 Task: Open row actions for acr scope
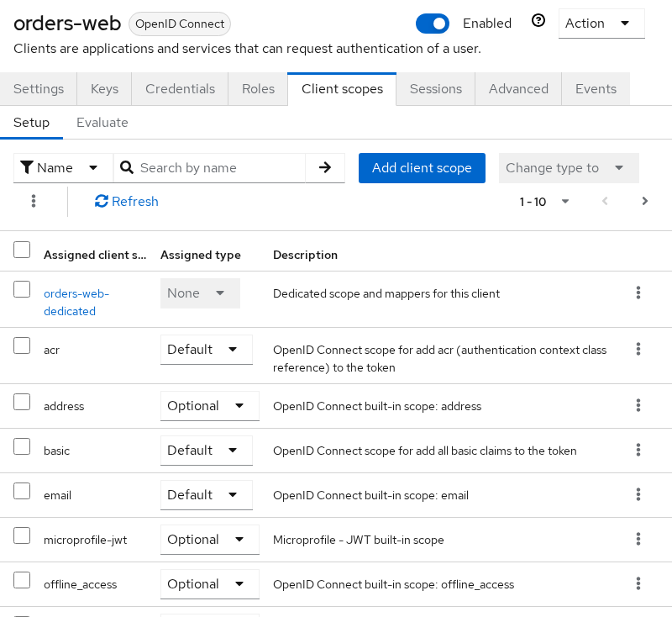click(638, 349)
